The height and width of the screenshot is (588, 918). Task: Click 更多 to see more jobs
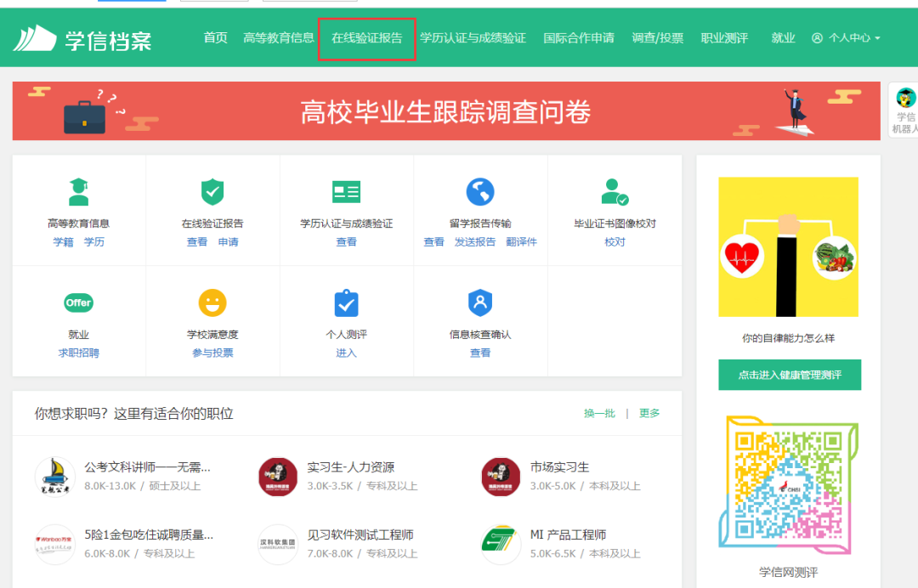pyautogui.click(x=649, y=413)
